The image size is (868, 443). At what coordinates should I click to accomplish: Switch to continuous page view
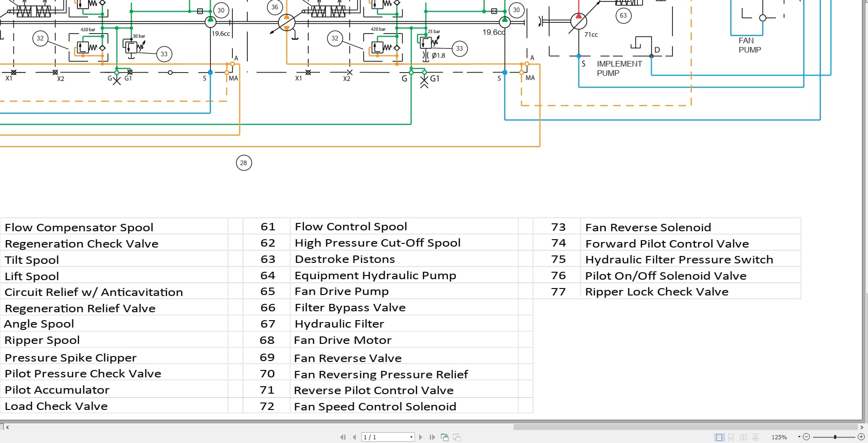[731, 437]
